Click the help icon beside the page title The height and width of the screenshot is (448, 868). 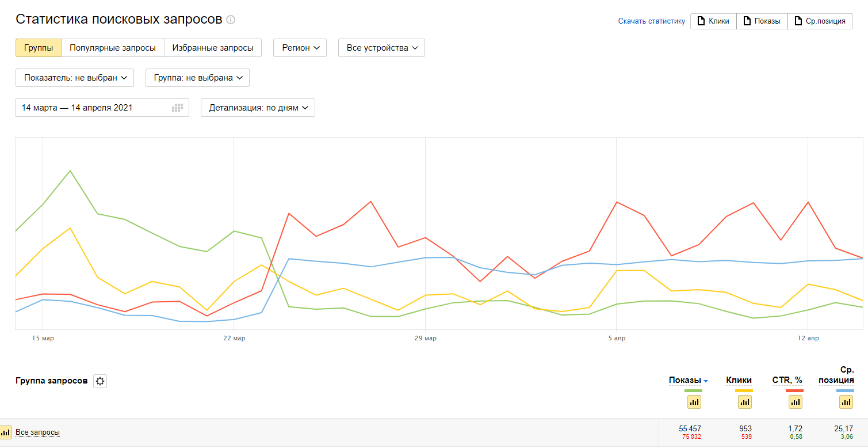click(231, 20)
